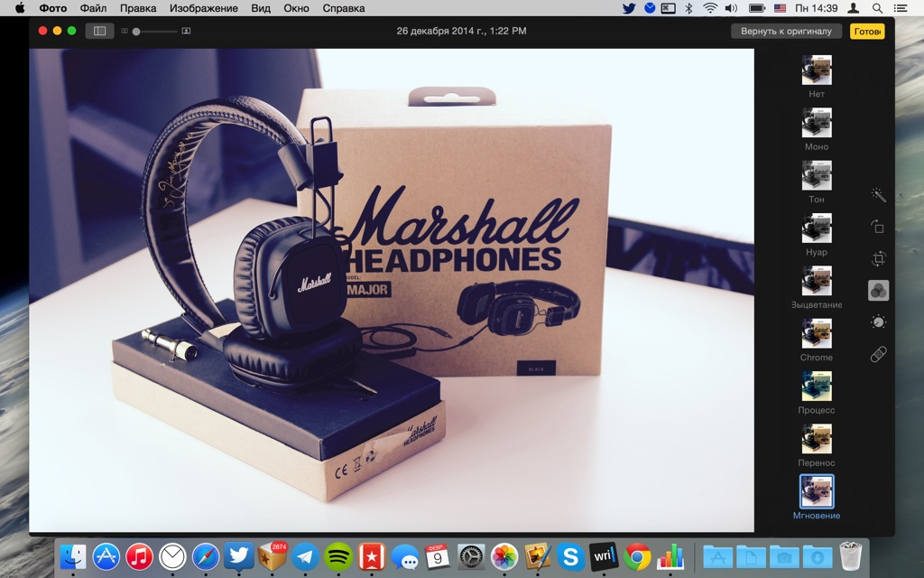Open the Файл menu

93,8
